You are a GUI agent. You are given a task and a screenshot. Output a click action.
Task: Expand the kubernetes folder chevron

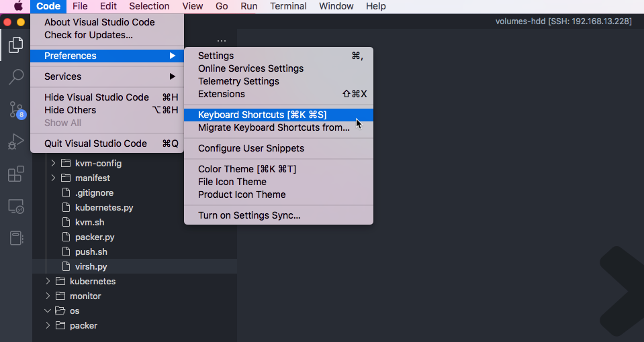pyautogui.click(x=48, y=281)
